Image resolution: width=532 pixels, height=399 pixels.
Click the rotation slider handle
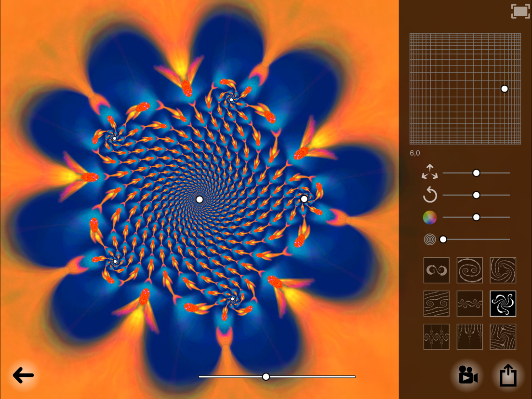point(477,195)
